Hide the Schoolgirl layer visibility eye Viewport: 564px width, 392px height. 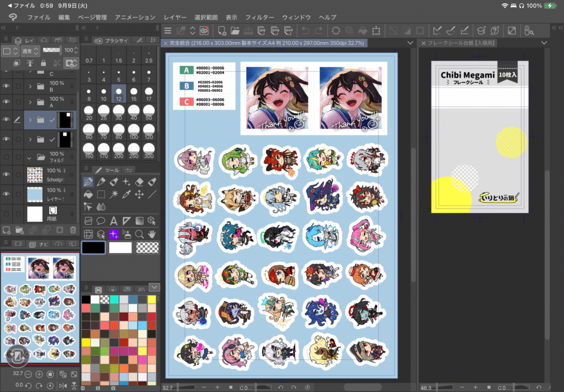[x=6, y=175]
